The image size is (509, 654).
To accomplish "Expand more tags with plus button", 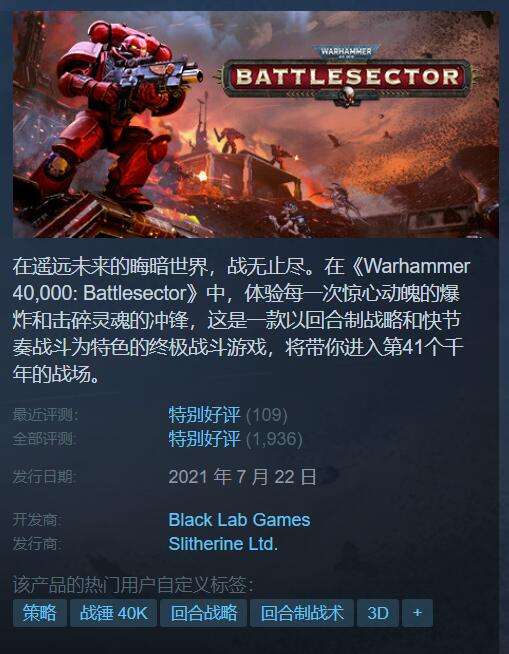I will [417, 613].
